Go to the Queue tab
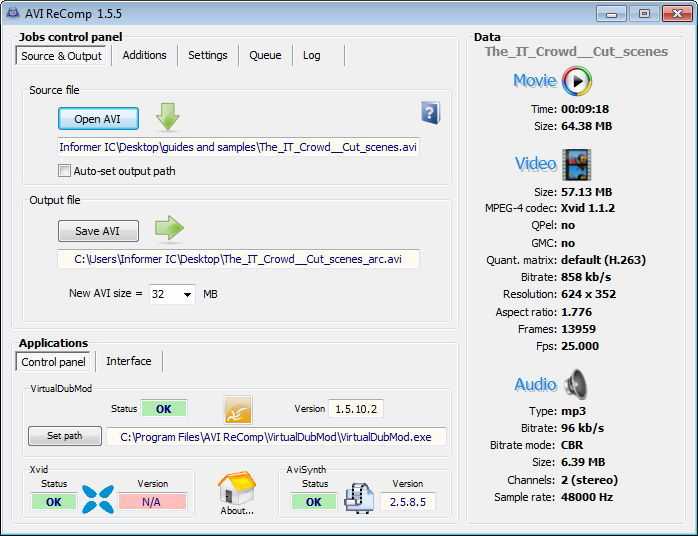The image size is (698, 536). (x=265, y=56)
